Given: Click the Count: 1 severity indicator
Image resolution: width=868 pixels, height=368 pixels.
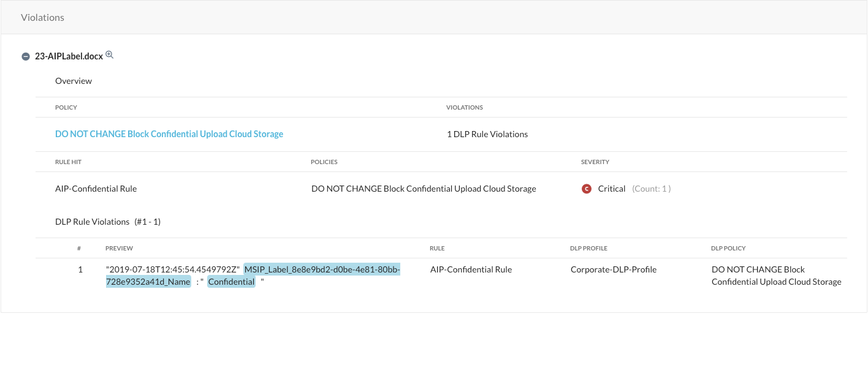Looking at the screenshot, I should 651,189.
